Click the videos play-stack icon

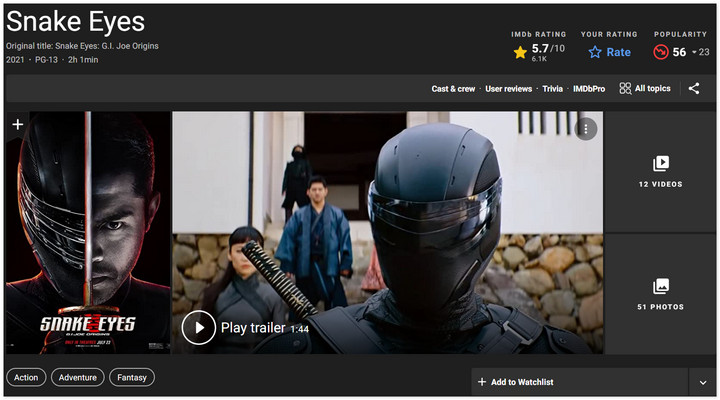661,163
